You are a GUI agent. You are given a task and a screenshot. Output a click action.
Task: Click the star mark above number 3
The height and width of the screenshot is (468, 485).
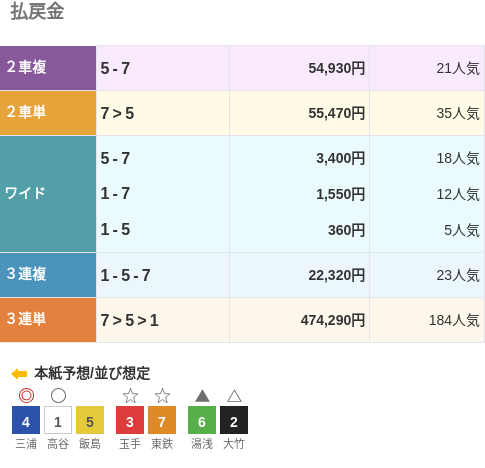pos(130,396)
